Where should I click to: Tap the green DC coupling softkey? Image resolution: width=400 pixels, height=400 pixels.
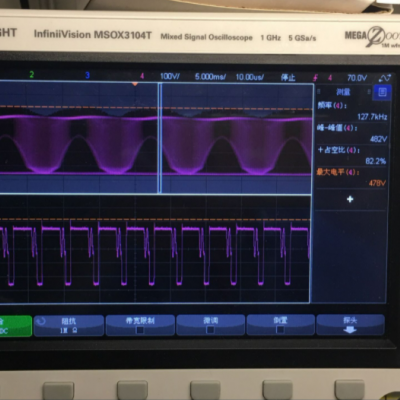pos(16,326)
